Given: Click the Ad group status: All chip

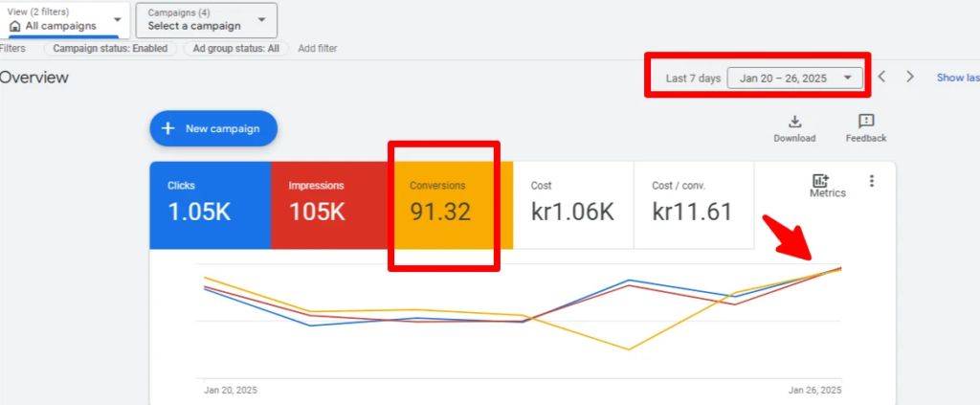Looking at the screenshot, I should (235, 49).
